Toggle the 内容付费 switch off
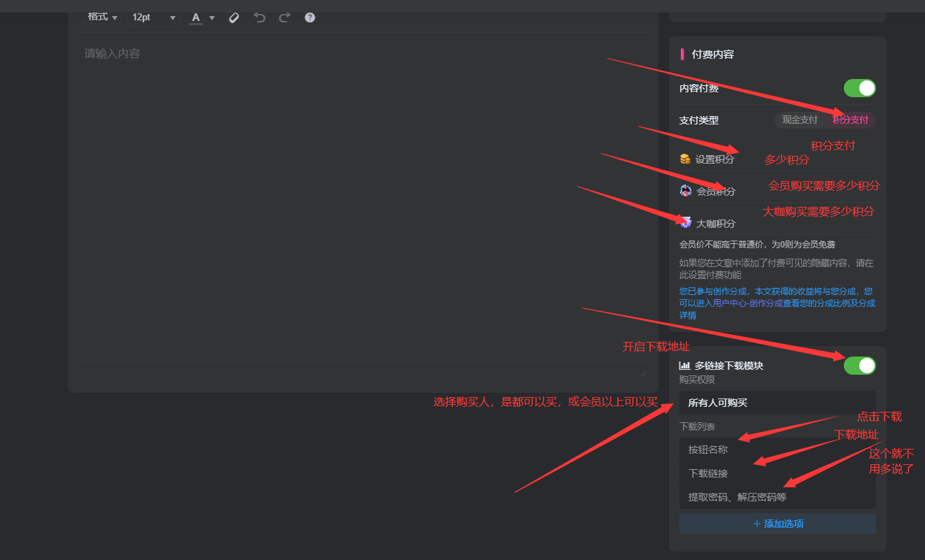 859,88
